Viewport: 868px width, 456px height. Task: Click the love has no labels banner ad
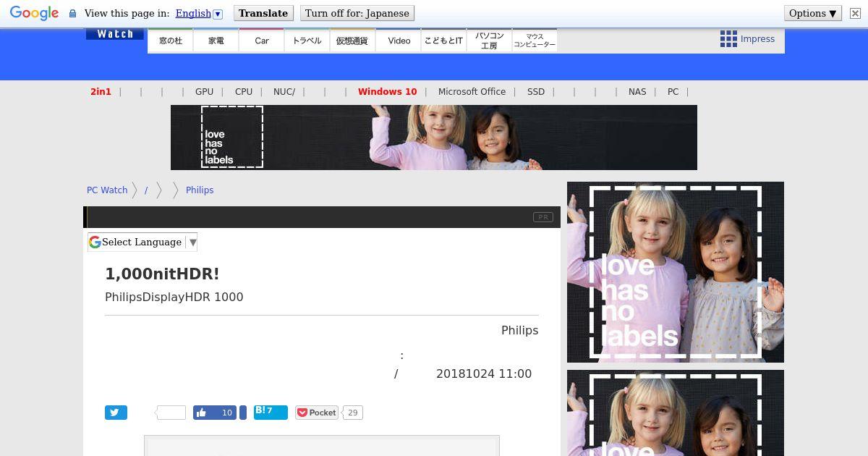click(434, 138)
